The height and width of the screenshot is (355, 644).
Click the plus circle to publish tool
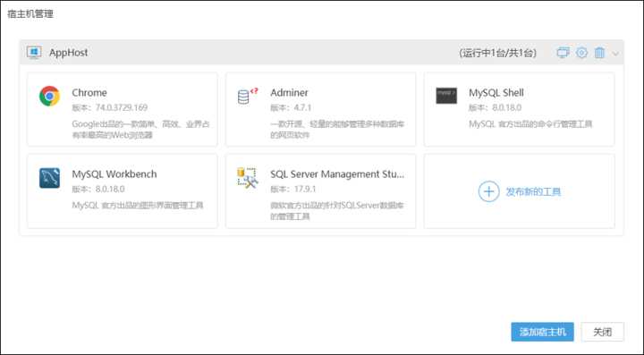[488, 191]
